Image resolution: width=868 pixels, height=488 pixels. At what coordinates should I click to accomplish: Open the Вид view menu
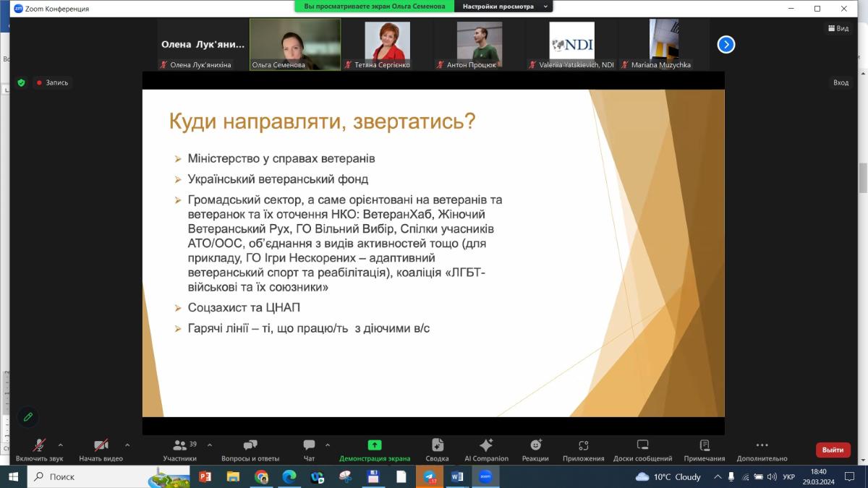[838, 28]
